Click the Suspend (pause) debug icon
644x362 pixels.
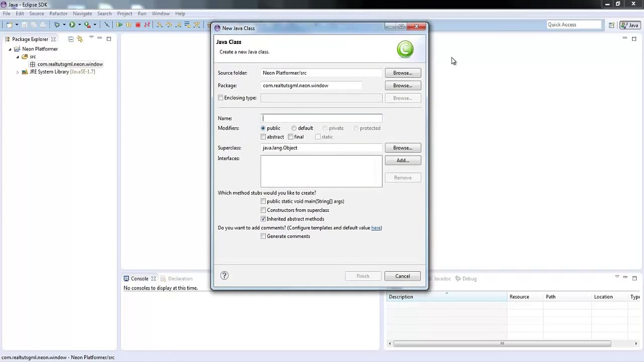click(x=128, y=24)
